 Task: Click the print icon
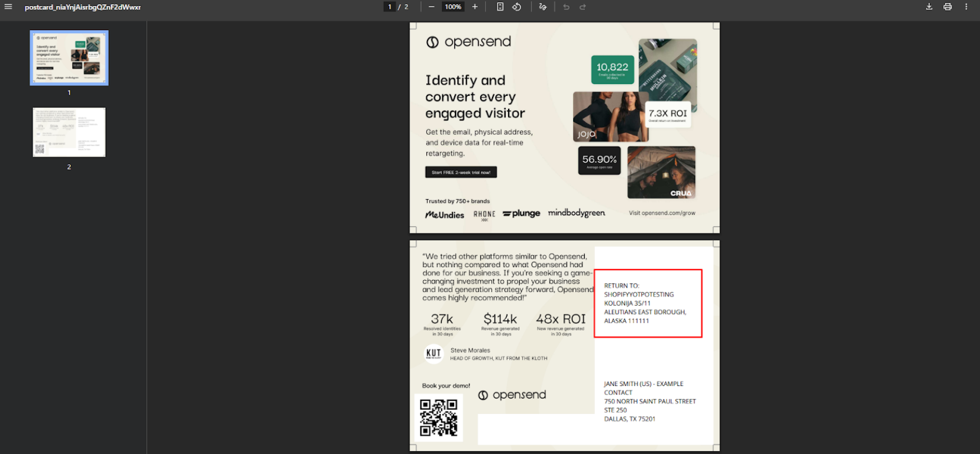[x=947, y=7]
